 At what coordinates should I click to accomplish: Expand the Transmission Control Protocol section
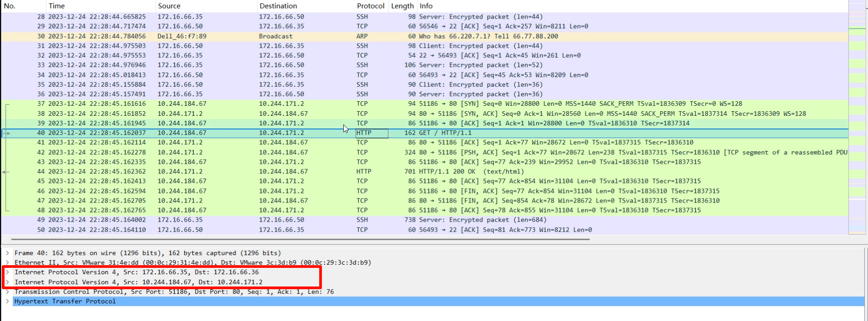(x=7, y=292)
